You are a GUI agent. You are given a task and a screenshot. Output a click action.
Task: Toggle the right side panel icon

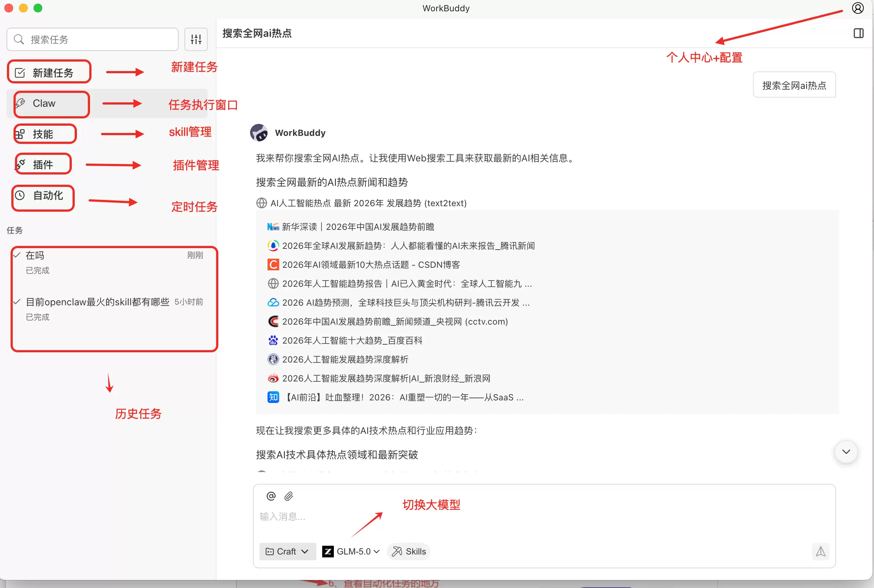[859, 34]
